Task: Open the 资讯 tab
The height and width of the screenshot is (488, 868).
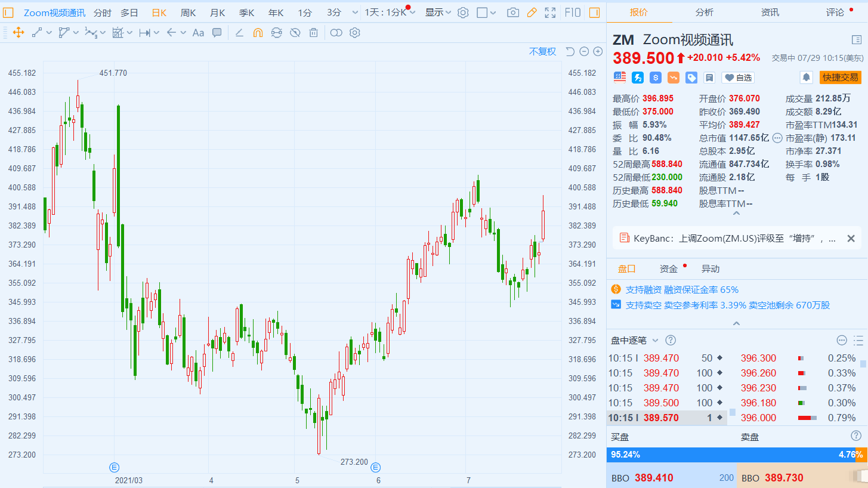Action: [x=770, y=12]
